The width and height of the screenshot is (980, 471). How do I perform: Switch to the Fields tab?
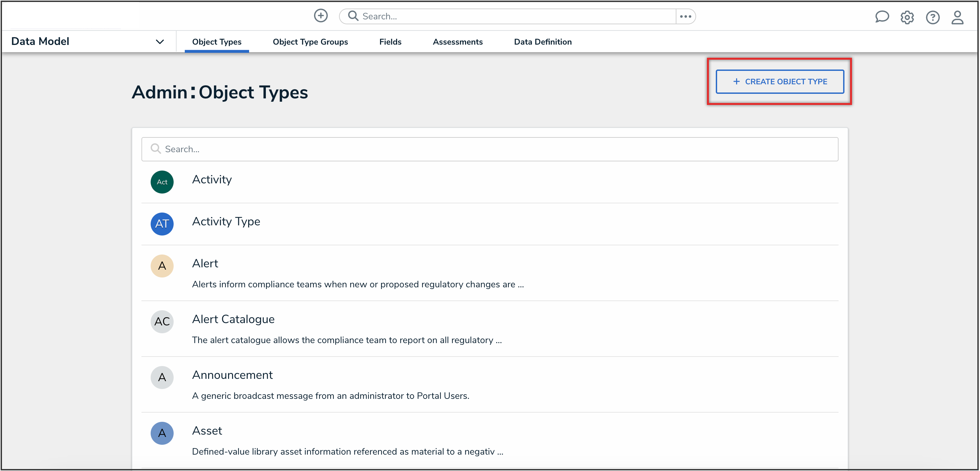390,42
